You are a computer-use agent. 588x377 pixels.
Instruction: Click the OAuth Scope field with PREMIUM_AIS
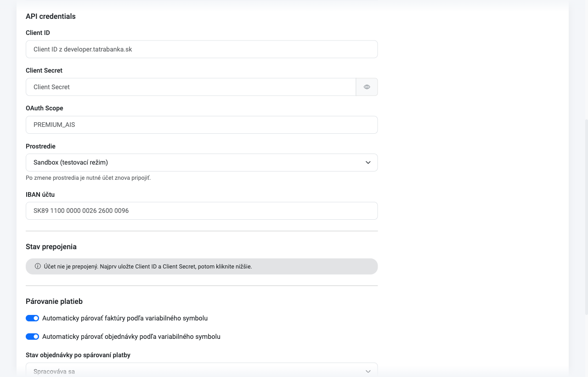click(202, 125)
